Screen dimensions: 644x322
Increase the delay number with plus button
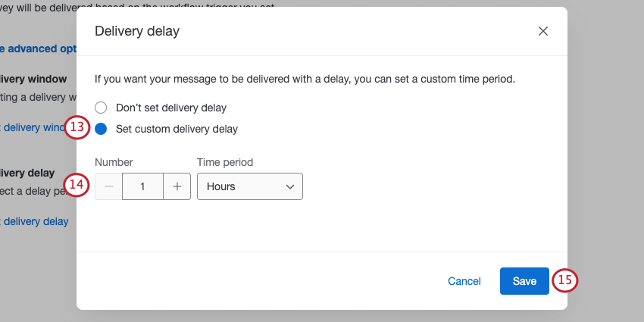click(177, 186)
